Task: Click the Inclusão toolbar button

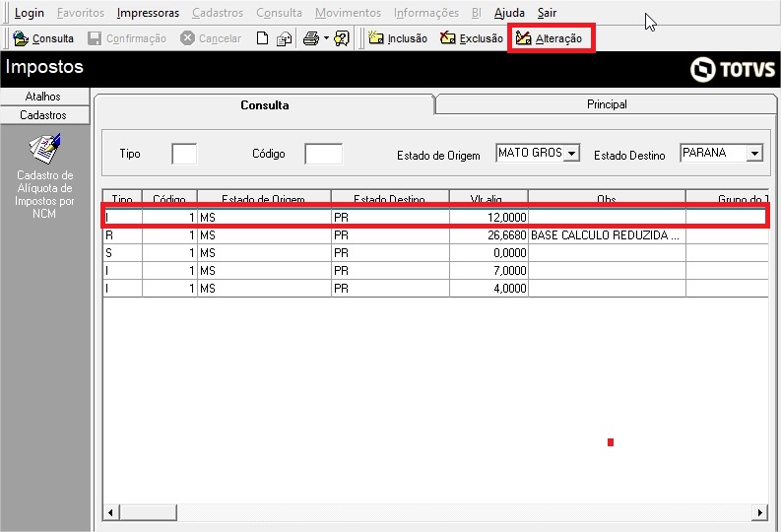Action: point(398,38)
